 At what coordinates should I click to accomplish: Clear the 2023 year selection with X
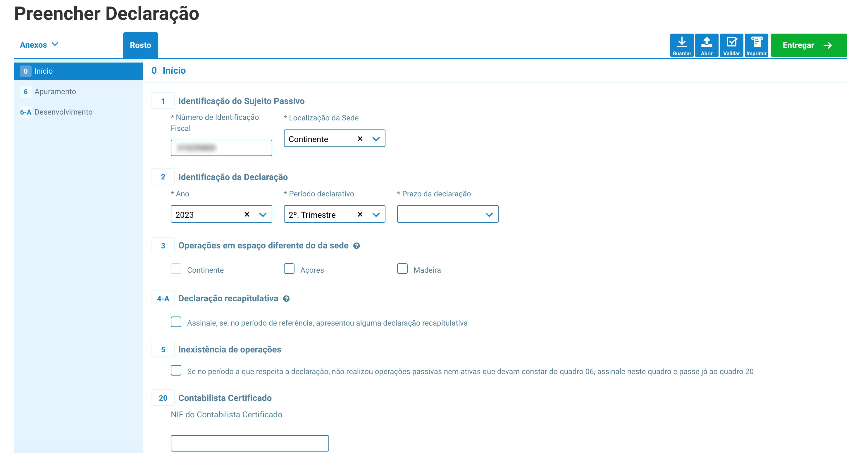(x=247, y=215)
